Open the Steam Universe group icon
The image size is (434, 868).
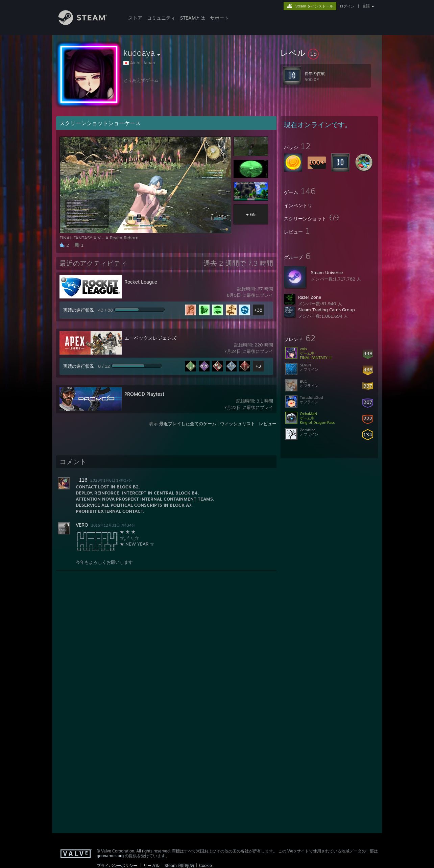tap(295, 277)
